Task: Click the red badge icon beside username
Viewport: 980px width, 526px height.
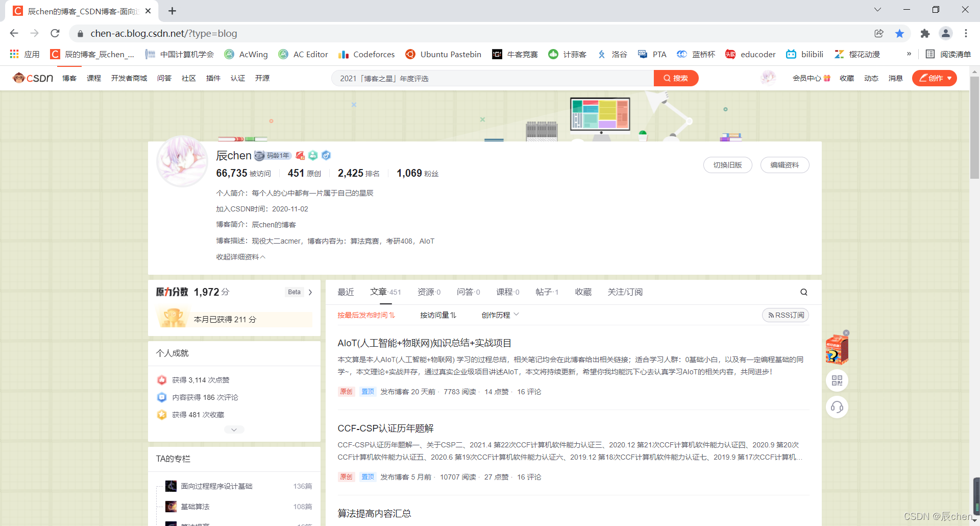Action: point(300,155)
